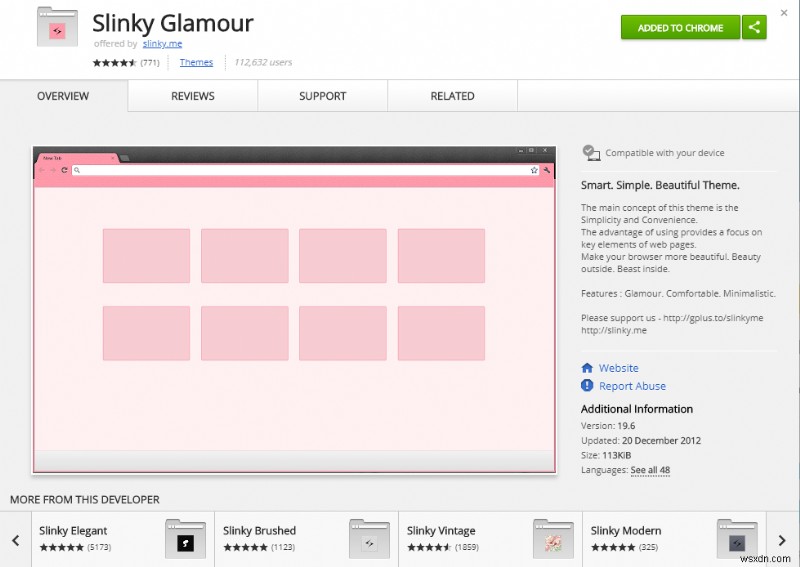This screenshot has width=800, height=567.
Task: Click the Compatible with your device text
Action: click(x=665, y=153)
